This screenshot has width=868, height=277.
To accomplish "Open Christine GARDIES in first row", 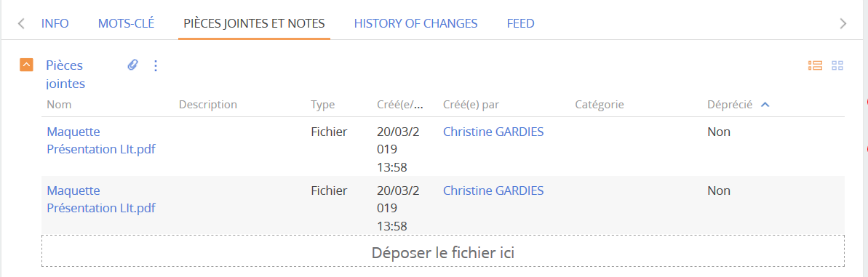I will tap(493, 132).
